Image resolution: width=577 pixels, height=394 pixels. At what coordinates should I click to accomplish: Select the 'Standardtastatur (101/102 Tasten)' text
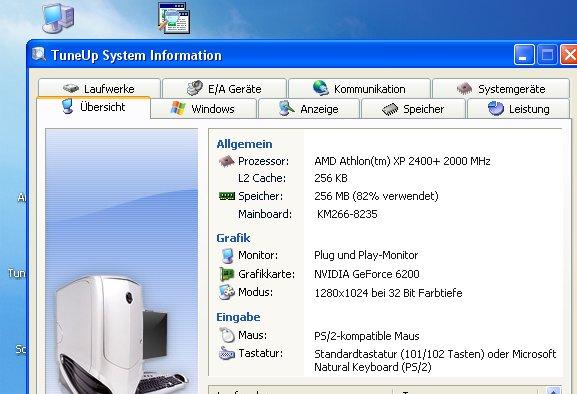coord(399,354)
